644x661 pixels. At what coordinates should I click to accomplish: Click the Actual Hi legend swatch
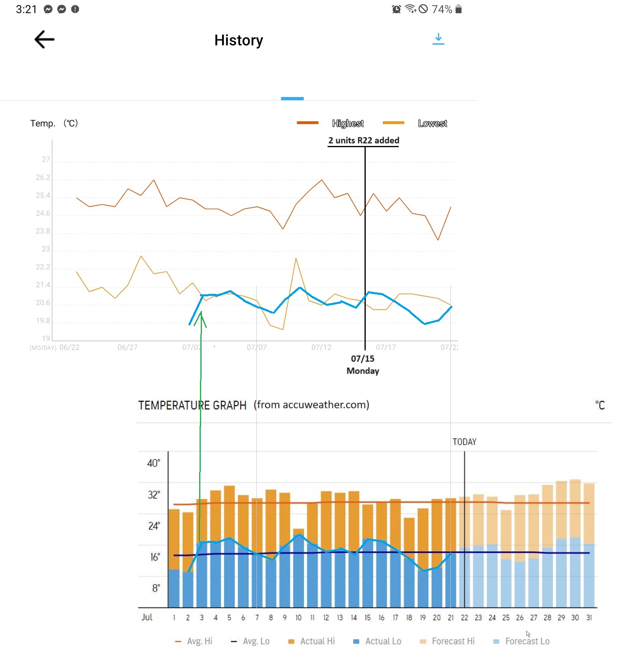coord(291,641)
